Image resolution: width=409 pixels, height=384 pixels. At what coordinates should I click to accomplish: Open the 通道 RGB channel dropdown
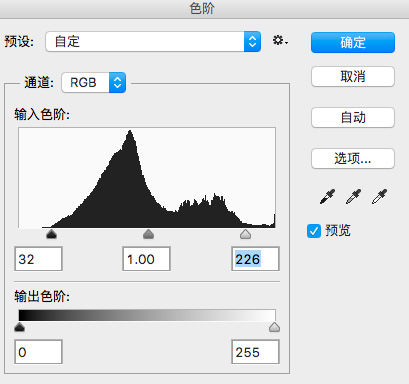point(94,82)
